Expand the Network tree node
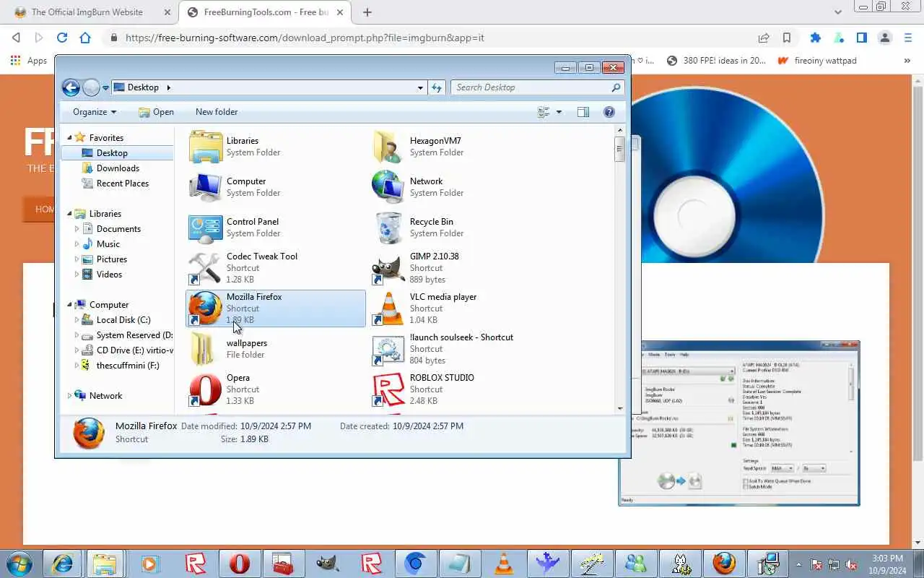This screenshot has height=578, width=924. click(x=70, y=396)
